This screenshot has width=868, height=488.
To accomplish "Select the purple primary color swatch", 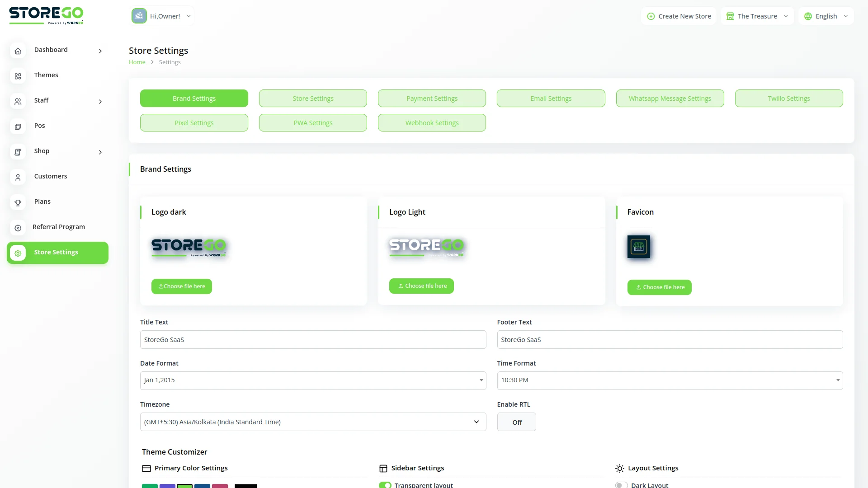I will coord(167,486).
